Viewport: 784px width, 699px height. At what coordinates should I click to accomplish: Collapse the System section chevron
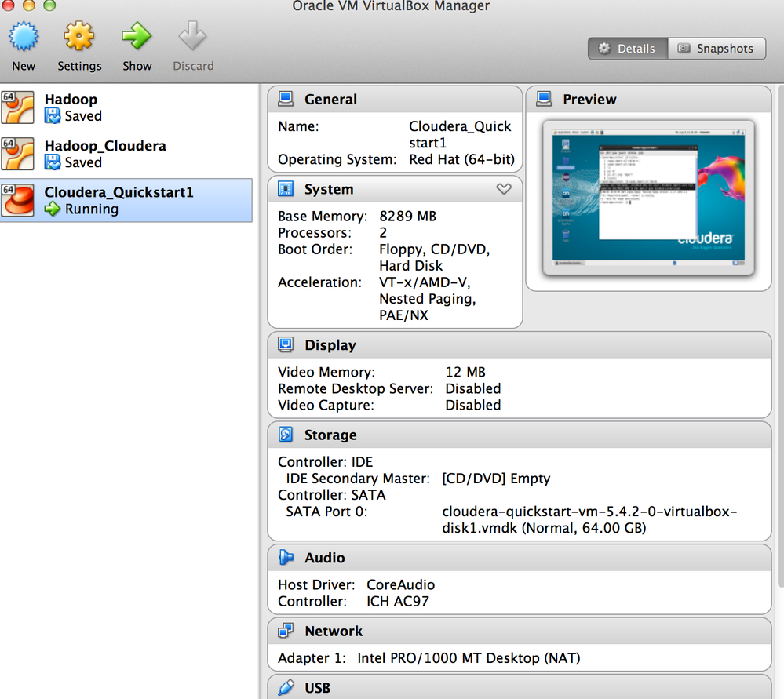click(x=504, y=189)
